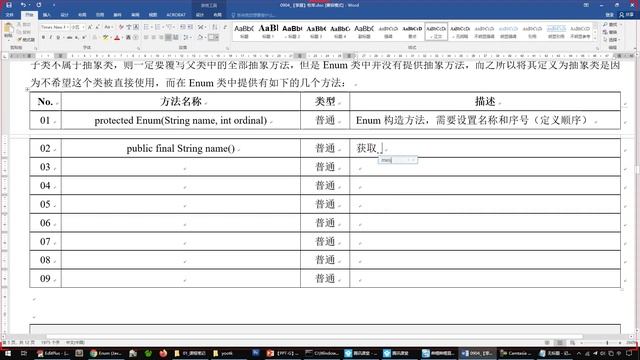Click the Shading paint bucket icon
This screenshot has height=360, width=640.
click(200, 38)
